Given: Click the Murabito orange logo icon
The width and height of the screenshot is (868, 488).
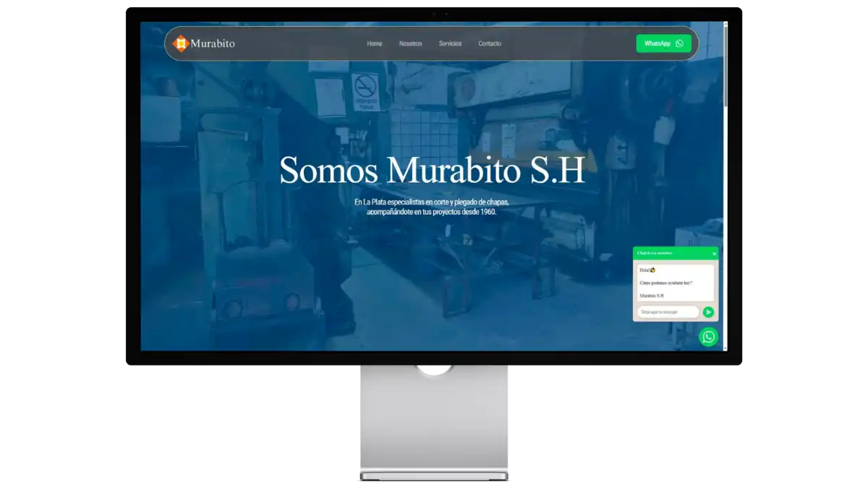Looking at the screenshot, I should coord(179,43).
